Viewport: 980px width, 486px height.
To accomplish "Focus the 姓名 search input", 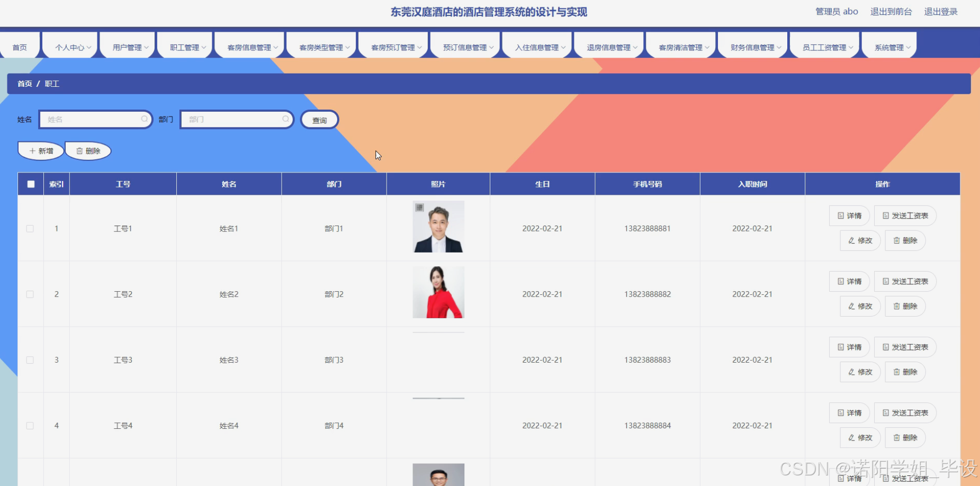I will [95, 119].
